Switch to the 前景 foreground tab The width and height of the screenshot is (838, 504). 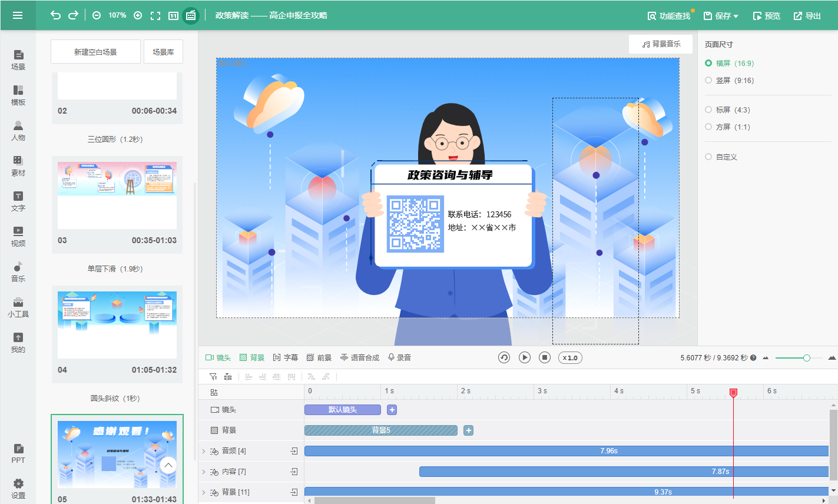click(x=319, y=357)
